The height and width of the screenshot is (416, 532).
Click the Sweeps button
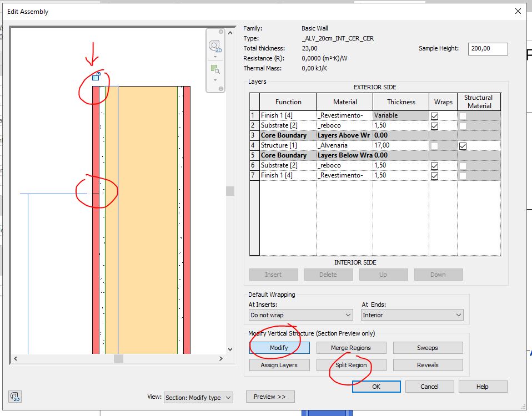point(428,348)
